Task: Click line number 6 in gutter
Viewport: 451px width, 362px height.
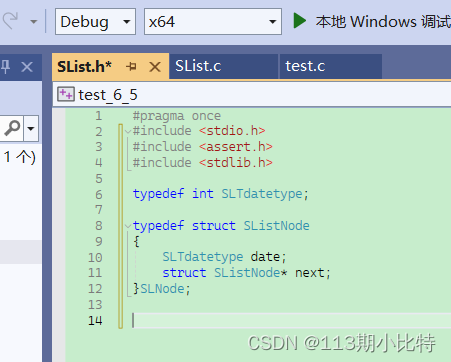Action: point(99,194)
